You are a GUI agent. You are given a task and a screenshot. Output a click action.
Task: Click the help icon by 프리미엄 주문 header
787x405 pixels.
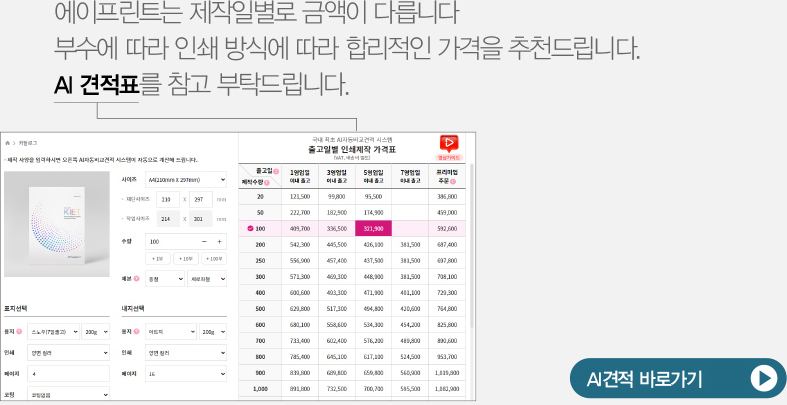454,181
